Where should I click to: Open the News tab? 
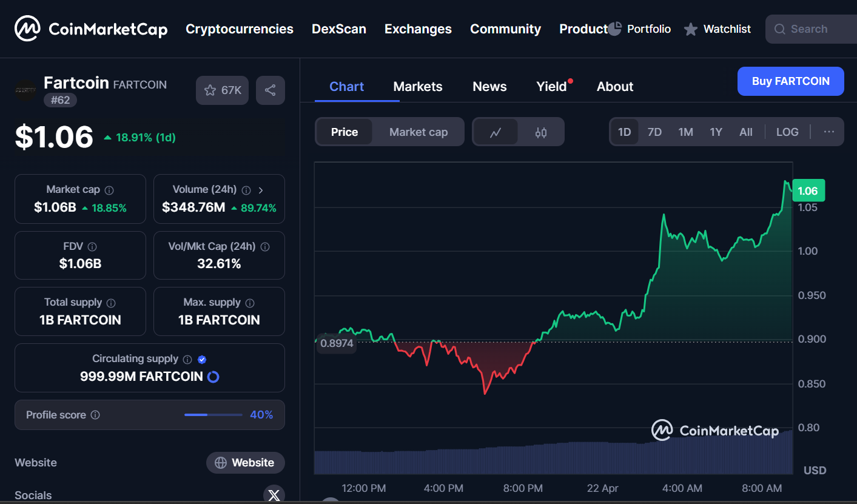pos(489,86)
